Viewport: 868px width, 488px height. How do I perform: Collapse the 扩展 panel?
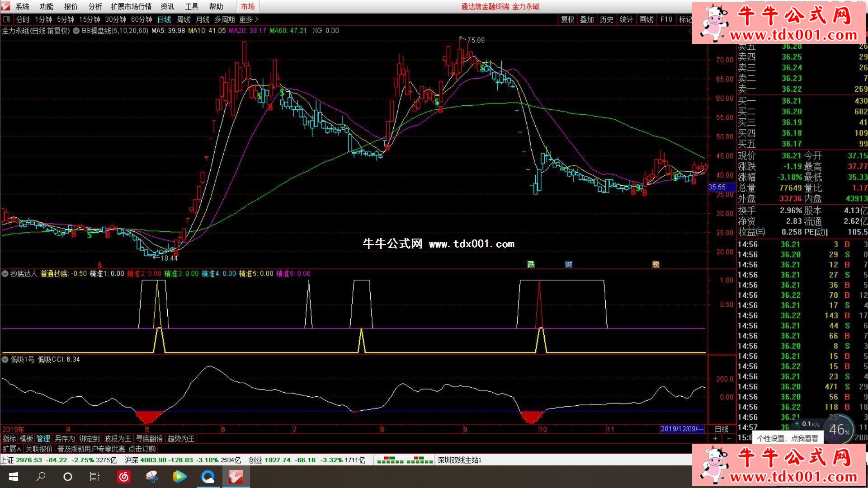click(x=12, y=449)
